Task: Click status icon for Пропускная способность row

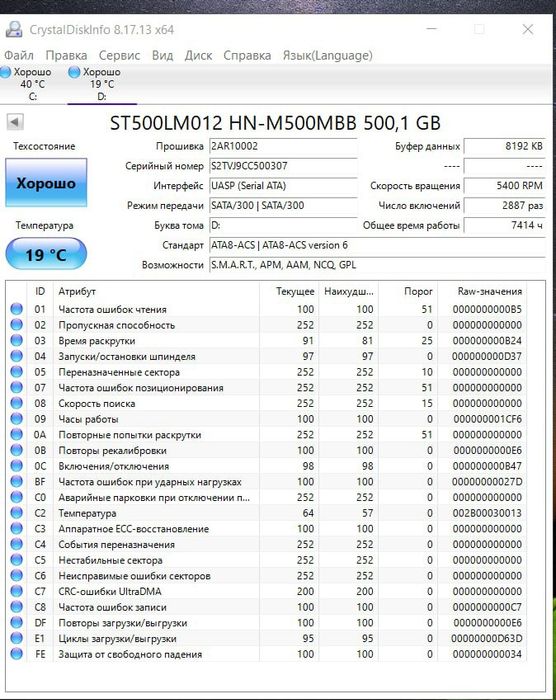Action: coord(17,325)
